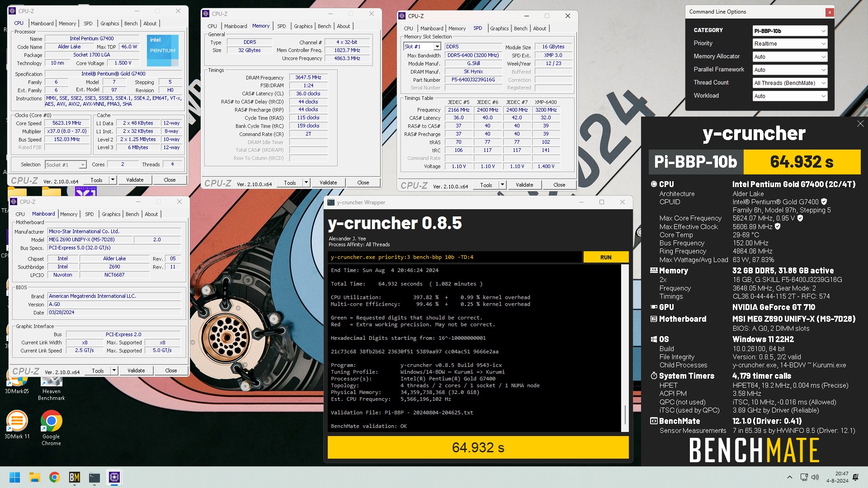Select CPU-Z icon in taskbar
Screen dimensions: 868x488
click(x=114, y=477)
